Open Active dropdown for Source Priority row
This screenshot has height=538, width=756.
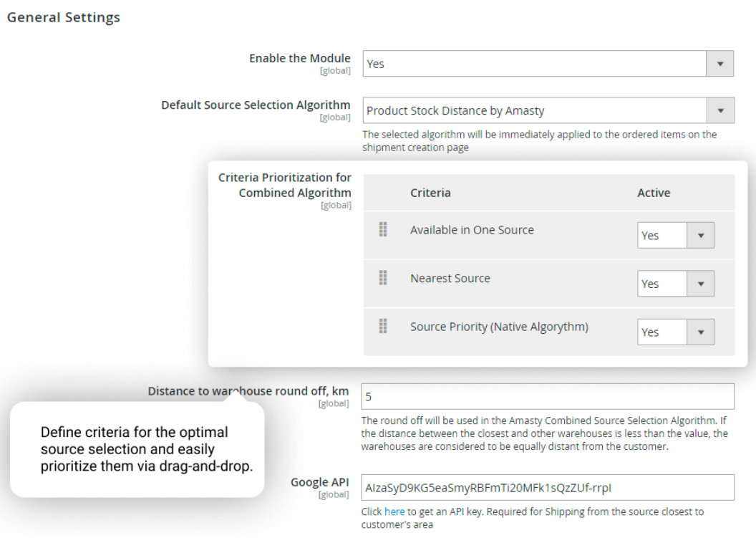pos(675,332)
